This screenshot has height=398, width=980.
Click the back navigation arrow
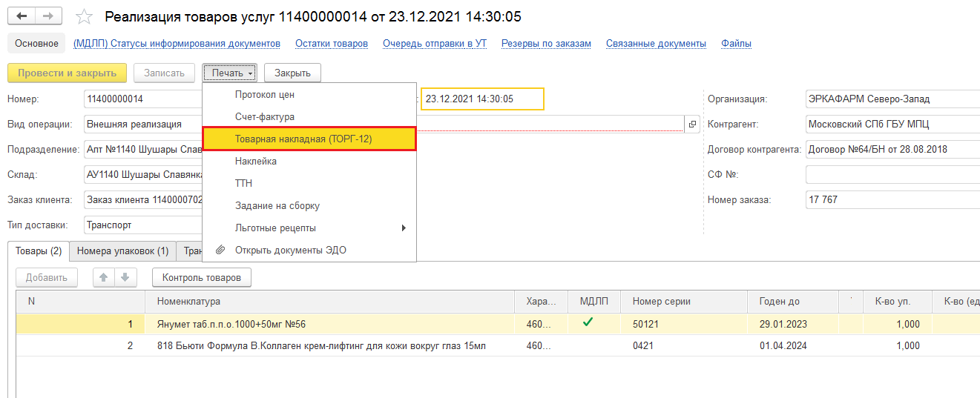tap(22, 16)
